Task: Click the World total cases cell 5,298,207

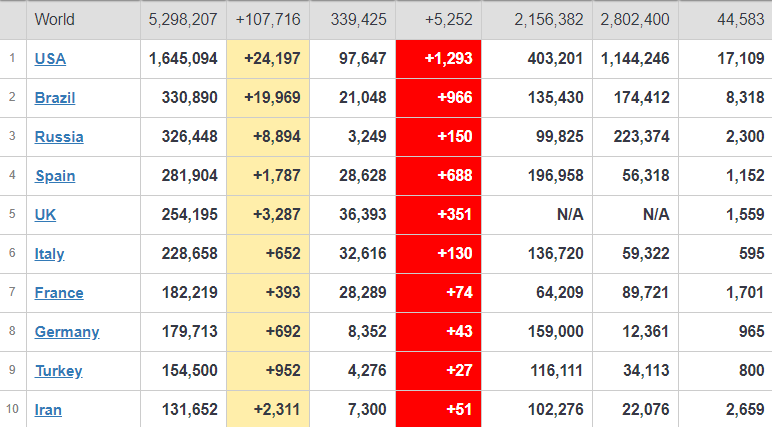Action: click(182, 19)
